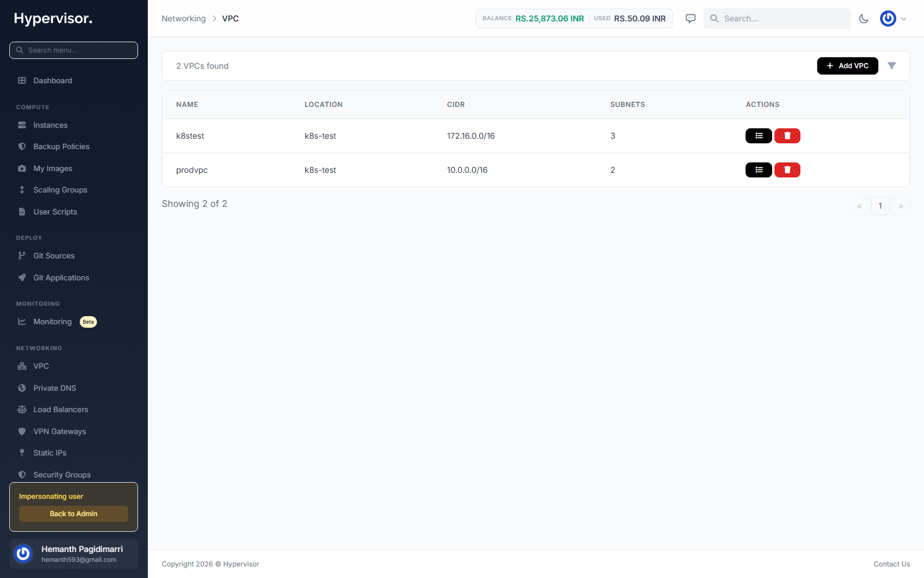Open Static IPs
The width and height of the screenshot is (924, 578).
point(73,453)
